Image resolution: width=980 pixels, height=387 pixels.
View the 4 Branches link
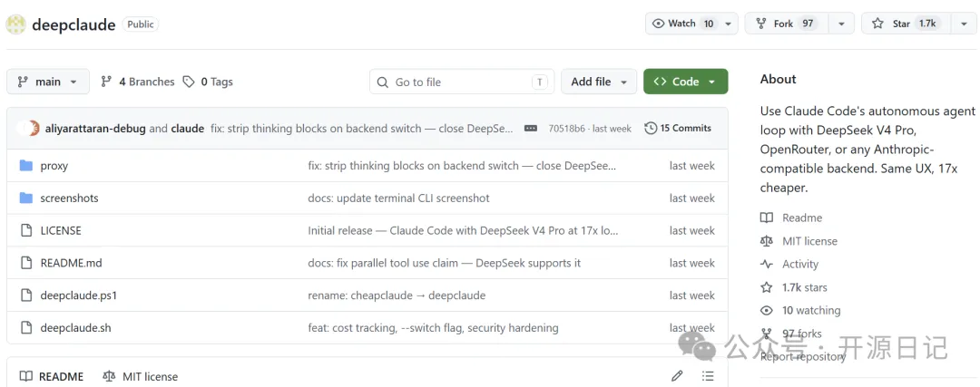138,82
